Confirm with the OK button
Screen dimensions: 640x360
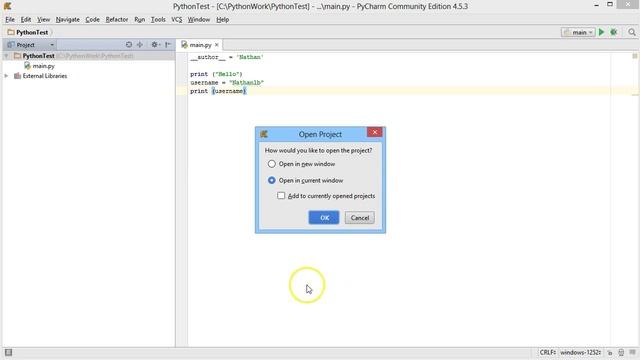(x=324, y=218)
